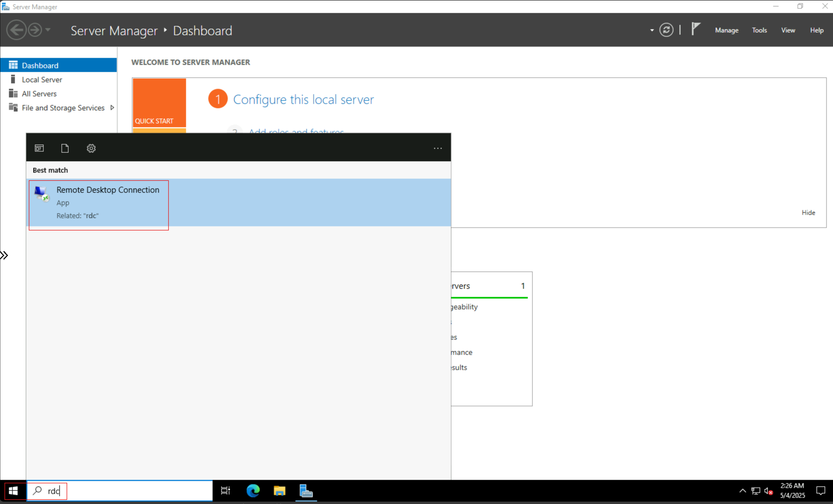
Task: Click the network icon in system tray
Action: [756, 491]
